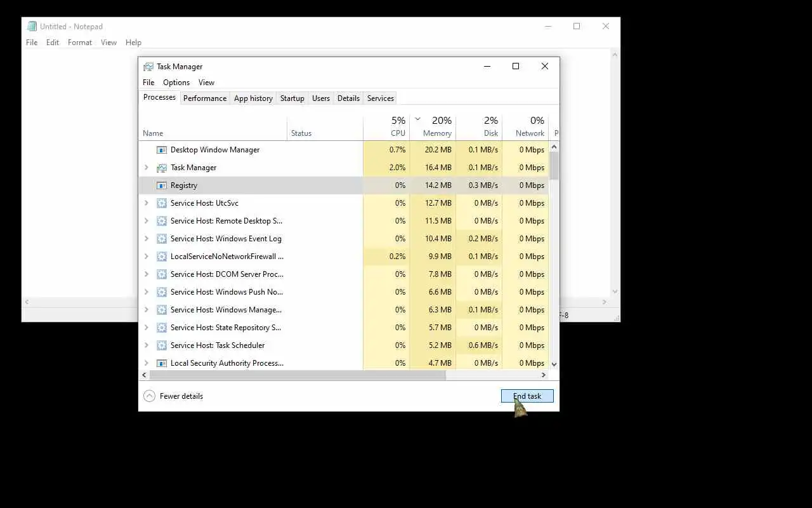Expand the Task Manager process group
Image resolution: width=812 pixels, height=508 pixels.
click(x=147, y=168)
